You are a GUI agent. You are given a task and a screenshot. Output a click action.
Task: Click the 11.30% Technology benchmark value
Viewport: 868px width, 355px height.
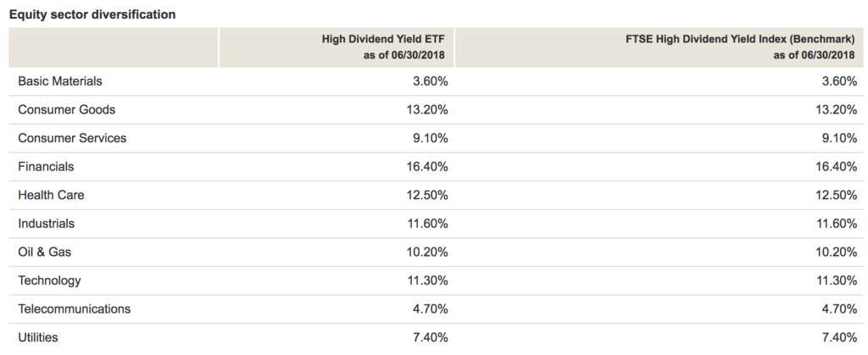tap(836, 280)
